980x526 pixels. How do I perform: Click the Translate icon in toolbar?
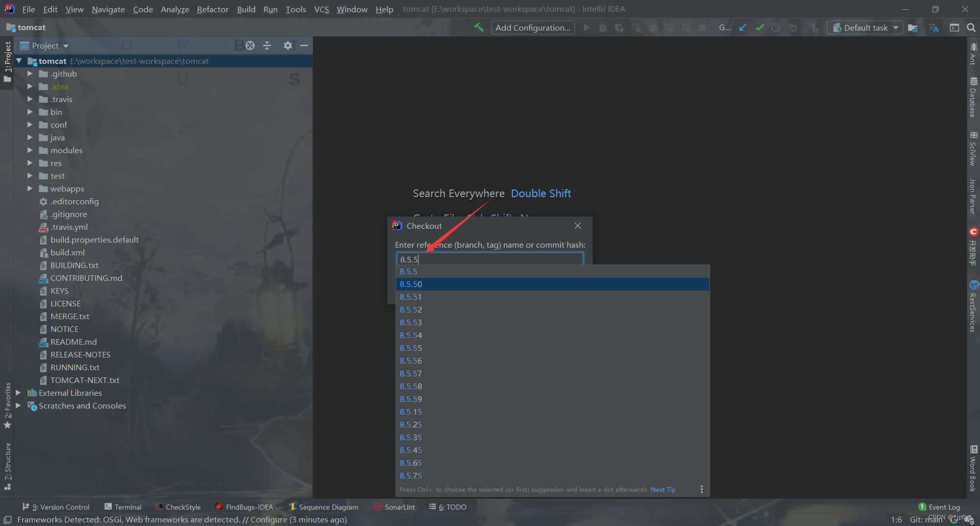tap(934, 28)
